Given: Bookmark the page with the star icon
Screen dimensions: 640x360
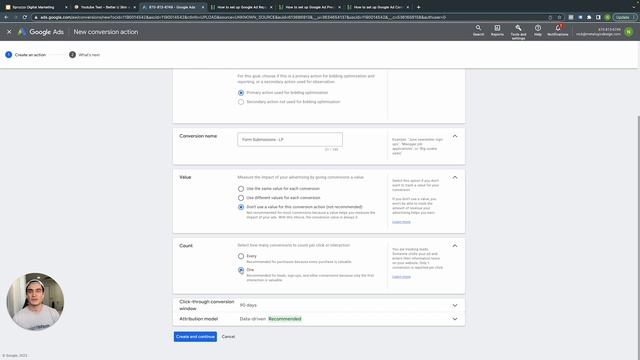Looking at the screenshot, I should click(x=559, y=17).
